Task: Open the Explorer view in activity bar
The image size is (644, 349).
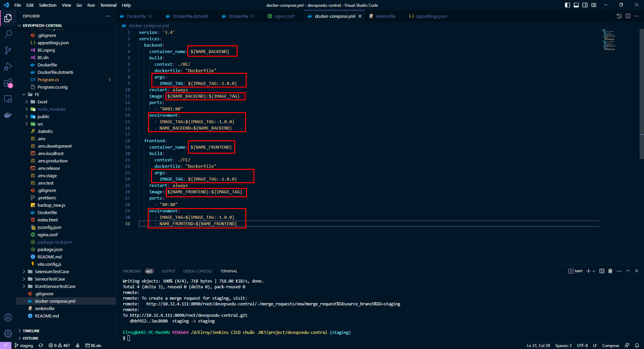Action: [x=8, y=18]
